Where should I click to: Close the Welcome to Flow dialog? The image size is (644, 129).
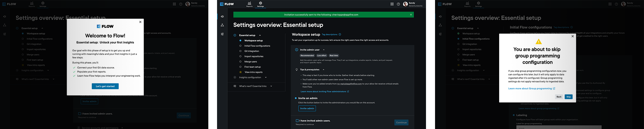point(140,22)
